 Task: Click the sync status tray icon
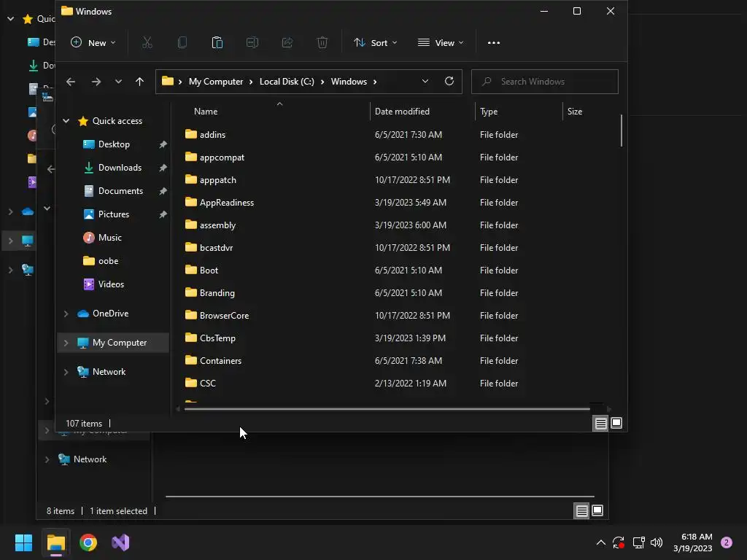coord(619,542)
